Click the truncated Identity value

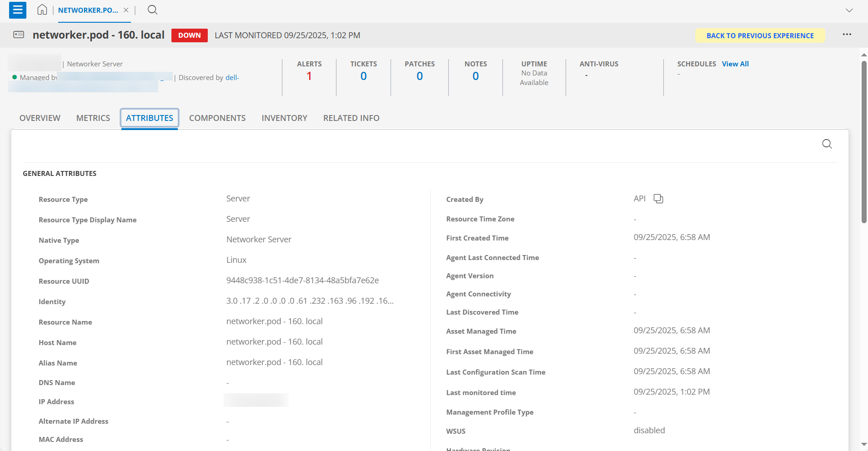coord(310,301)
